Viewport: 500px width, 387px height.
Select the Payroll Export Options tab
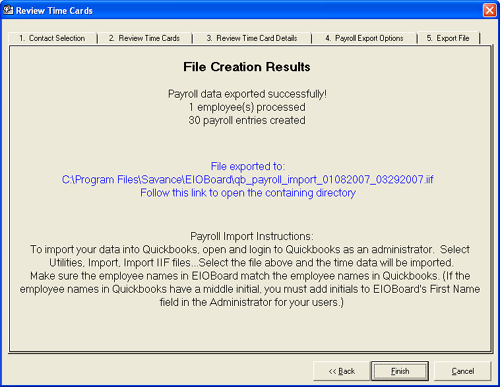364,38
